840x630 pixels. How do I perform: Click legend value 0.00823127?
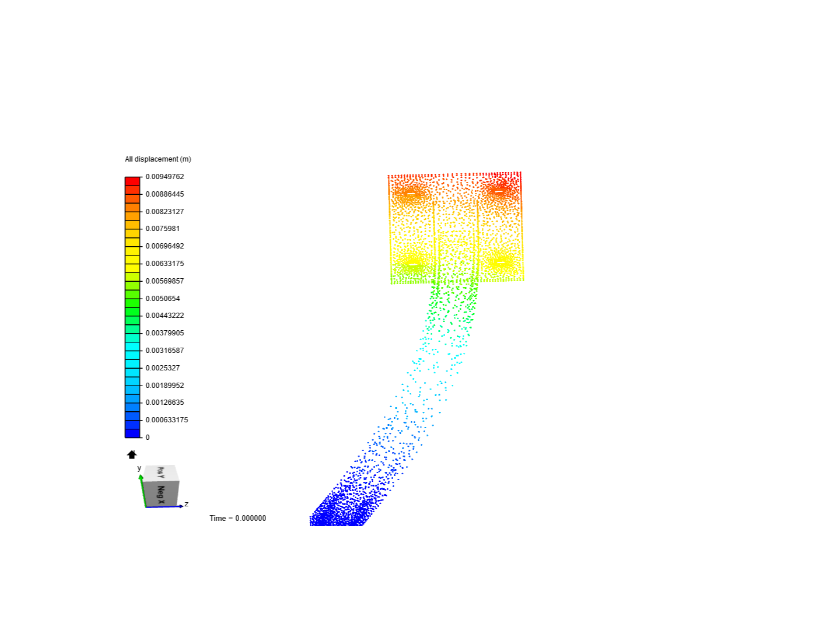click(x=164, y=212)
